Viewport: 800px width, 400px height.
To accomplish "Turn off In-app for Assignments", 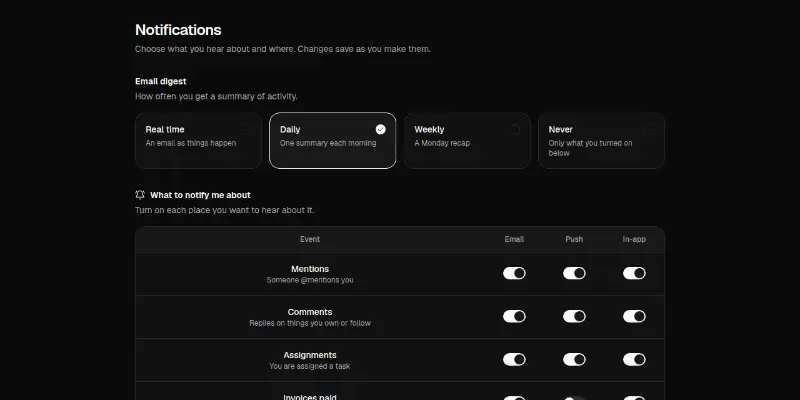I will pyautogui.click(x=634, y=359).
